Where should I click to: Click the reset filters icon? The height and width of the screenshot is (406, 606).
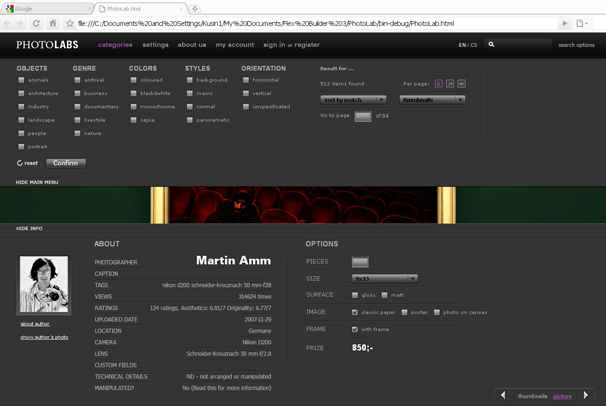pos(19,163)
